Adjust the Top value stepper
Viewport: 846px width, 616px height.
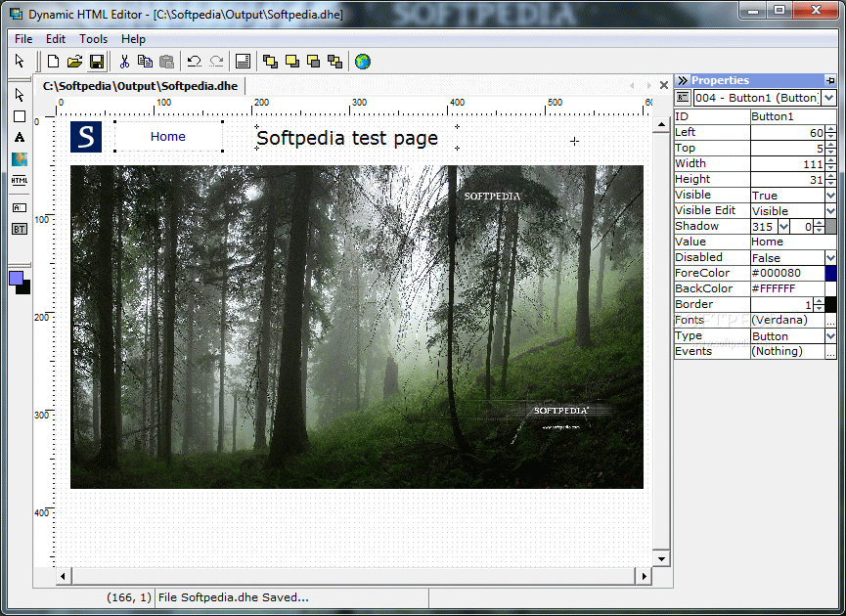[831, 148]
